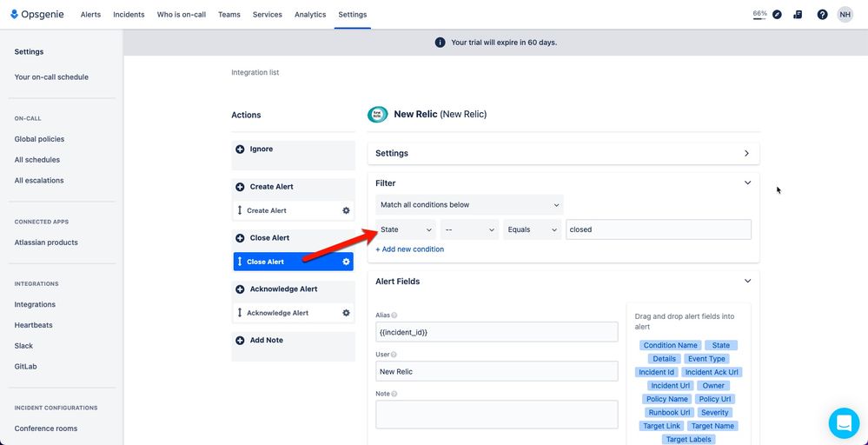Screen dimensions: 868x445
Task: Click the Alias input field
Action: click(x=496, y=332)
